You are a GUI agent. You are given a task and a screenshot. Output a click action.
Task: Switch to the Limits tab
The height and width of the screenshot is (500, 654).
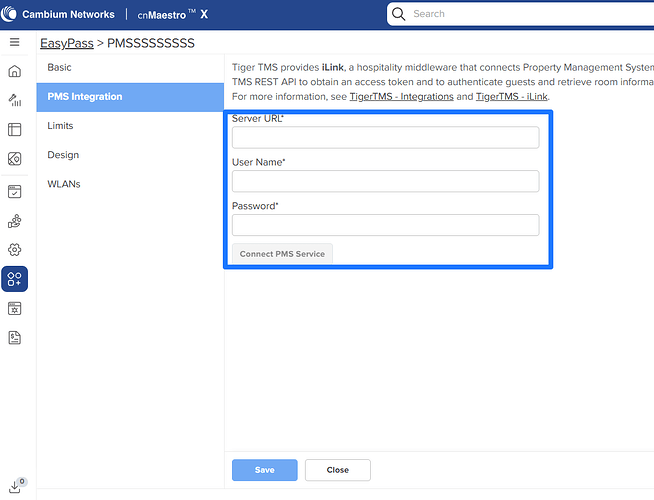(130, 126)
